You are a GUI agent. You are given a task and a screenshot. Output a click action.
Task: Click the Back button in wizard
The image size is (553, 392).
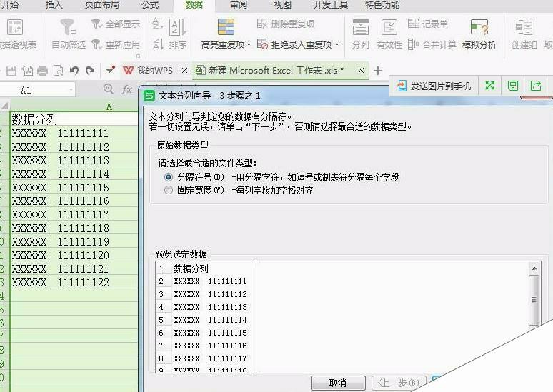click(x=399, y=383)
